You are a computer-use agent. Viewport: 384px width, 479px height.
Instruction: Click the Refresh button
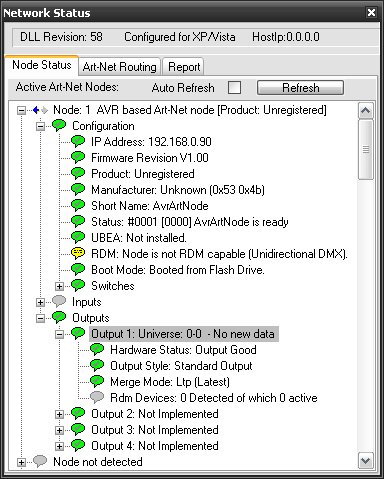click(x=300, y=88)
